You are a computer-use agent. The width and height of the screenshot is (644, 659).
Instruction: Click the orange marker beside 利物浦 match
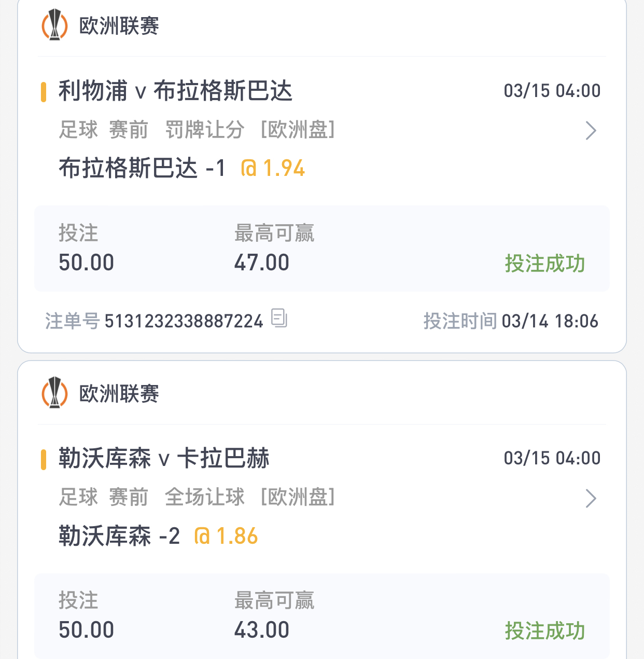(x=44, y=92)
